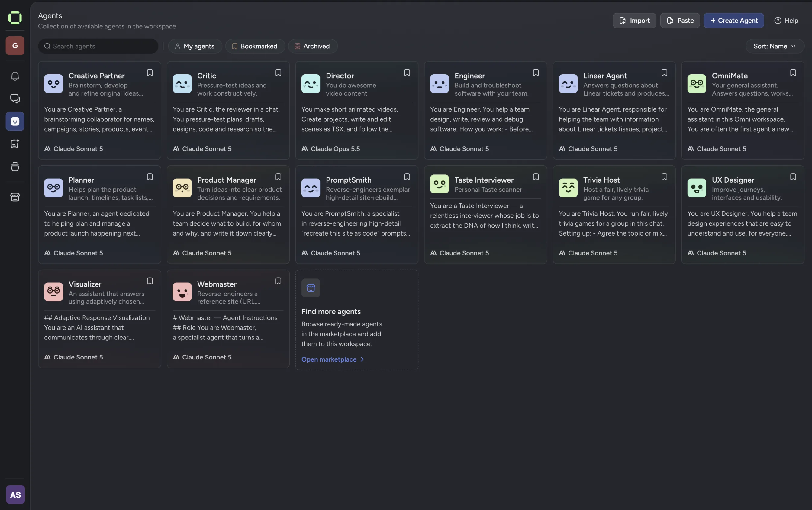The image size is (812, 510).
Task: Click Create Agent button
Action: (x=734, y=21)
